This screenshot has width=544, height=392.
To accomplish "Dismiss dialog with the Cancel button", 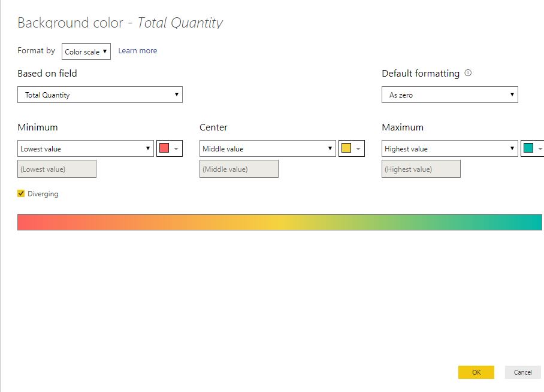I will tap(523, 372).
